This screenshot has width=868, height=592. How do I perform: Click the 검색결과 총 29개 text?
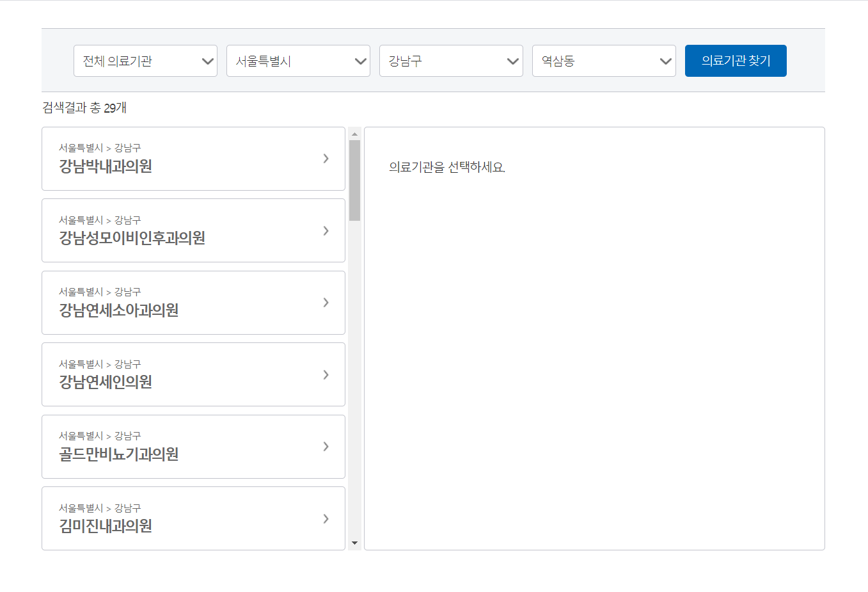[x=84, y=108]
